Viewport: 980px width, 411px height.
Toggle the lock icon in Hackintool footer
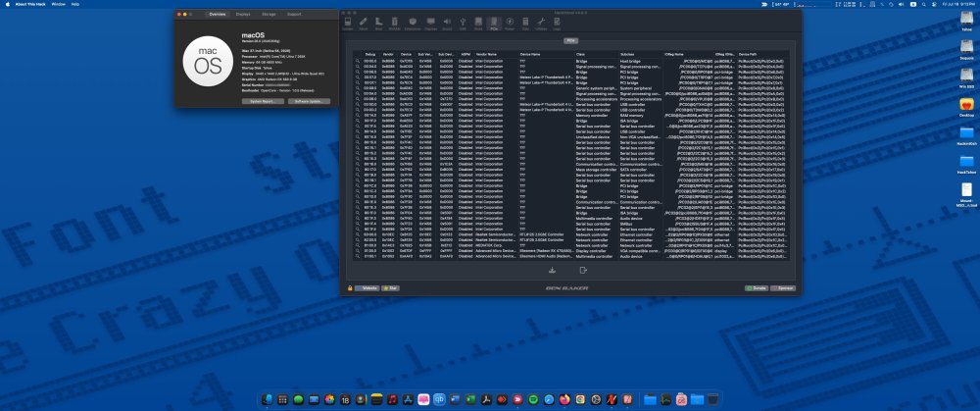point(350,288)
